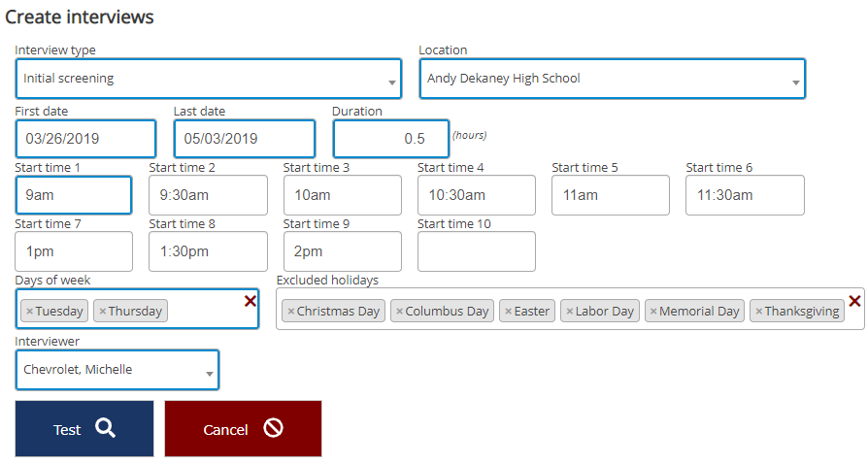Clear all Days of week selections
Screen dimensions: 868x465
pyautogui.click(x=250, y=302)
